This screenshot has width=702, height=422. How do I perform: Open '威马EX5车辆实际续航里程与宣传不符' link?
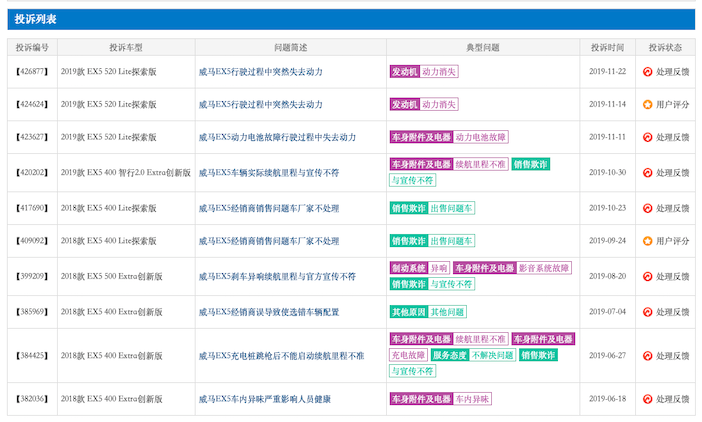(x=269, y=173)
